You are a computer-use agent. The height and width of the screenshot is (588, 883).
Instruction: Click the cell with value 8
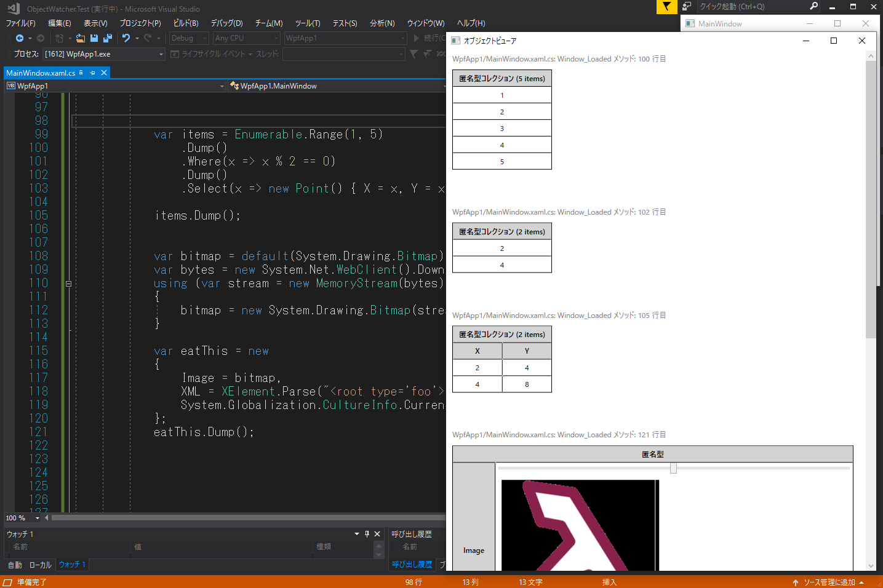point(527,384)
